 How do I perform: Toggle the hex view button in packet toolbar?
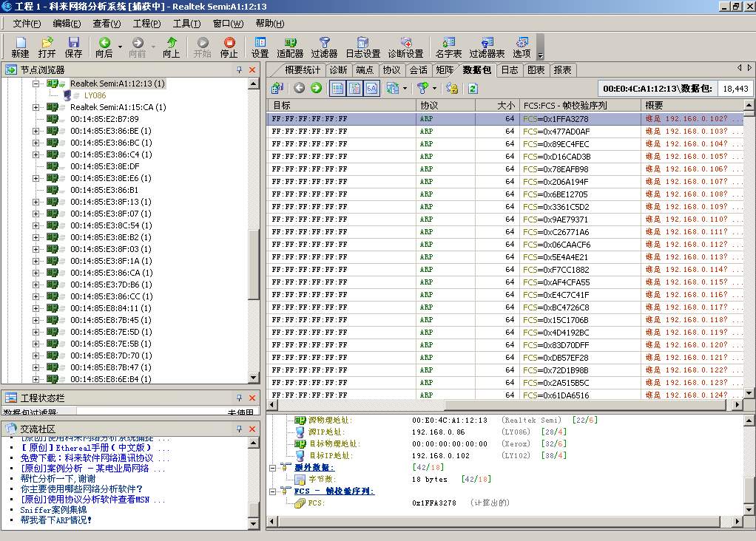click(x=371, y=88)
